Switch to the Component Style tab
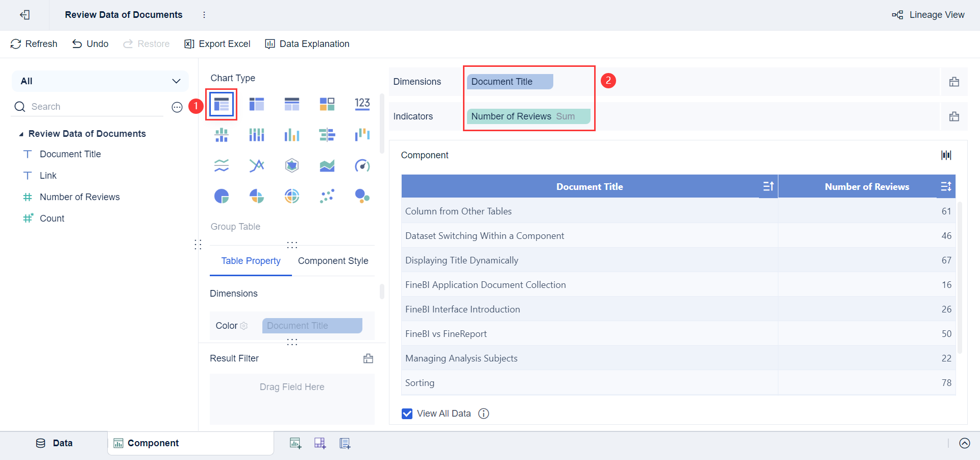 [x=333, y=261]
